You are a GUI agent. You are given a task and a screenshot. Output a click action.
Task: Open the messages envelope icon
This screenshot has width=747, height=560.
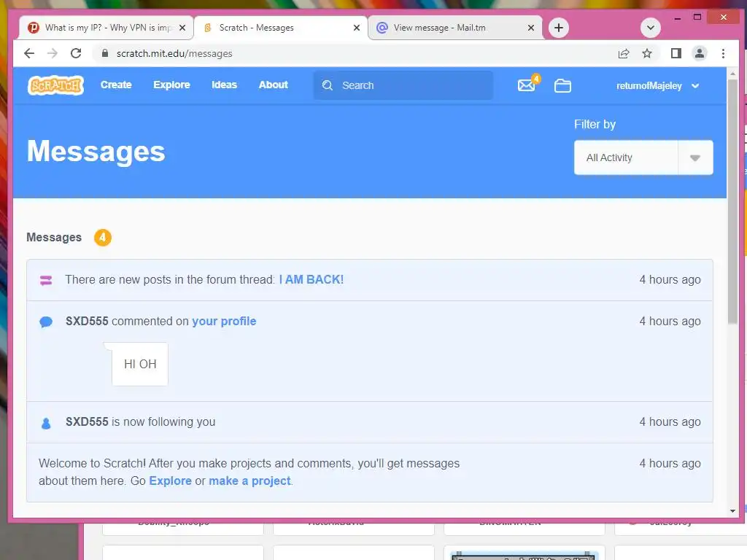click(527, 85)
